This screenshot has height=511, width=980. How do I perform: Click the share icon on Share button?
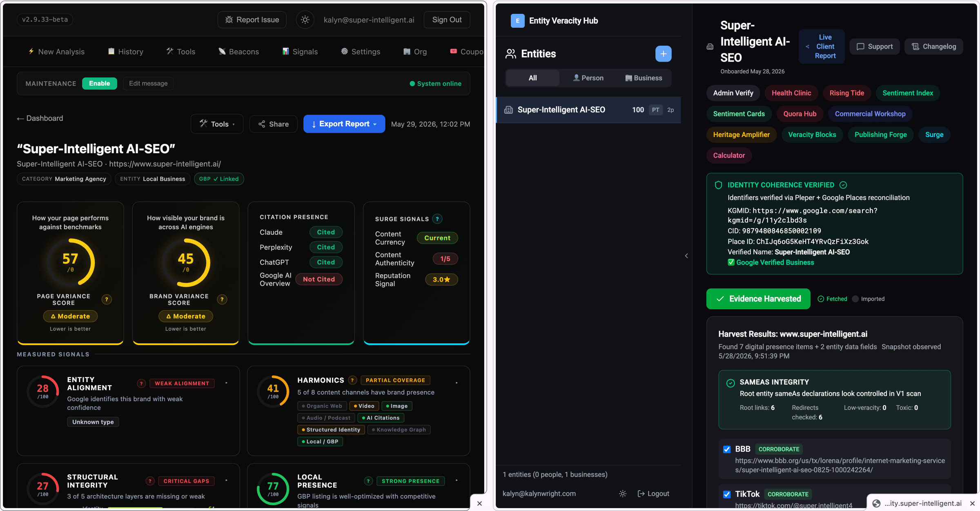(x=262, y=124)
